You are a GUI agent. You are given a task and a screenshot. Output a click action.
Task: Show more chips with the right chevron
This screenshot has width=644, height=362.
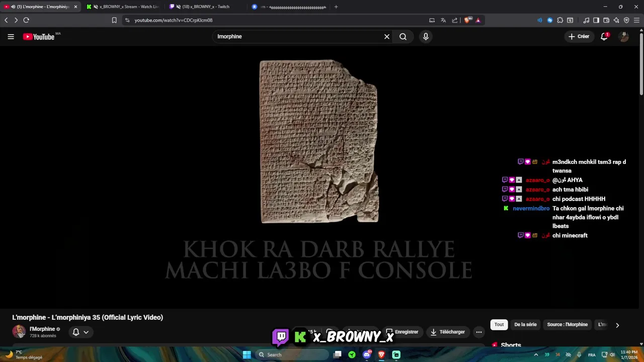(x=617, y=325)
